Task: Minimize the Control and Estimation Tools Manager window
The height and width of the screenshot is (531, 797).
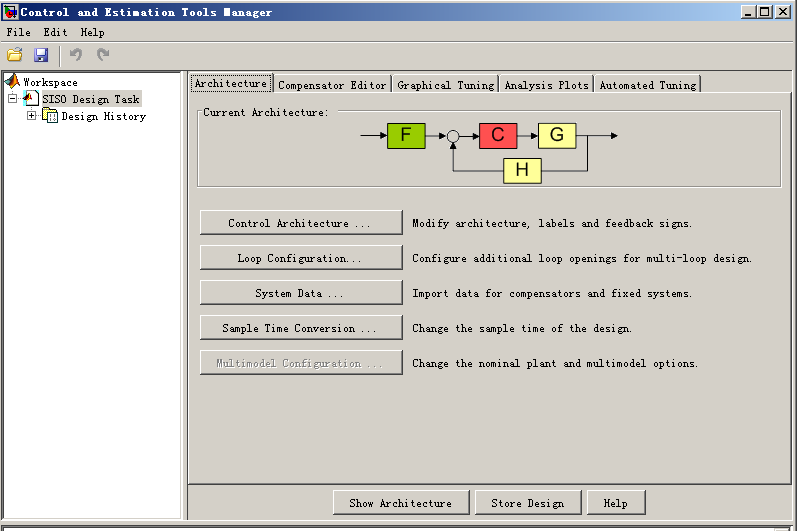Action: coord(747,12)
